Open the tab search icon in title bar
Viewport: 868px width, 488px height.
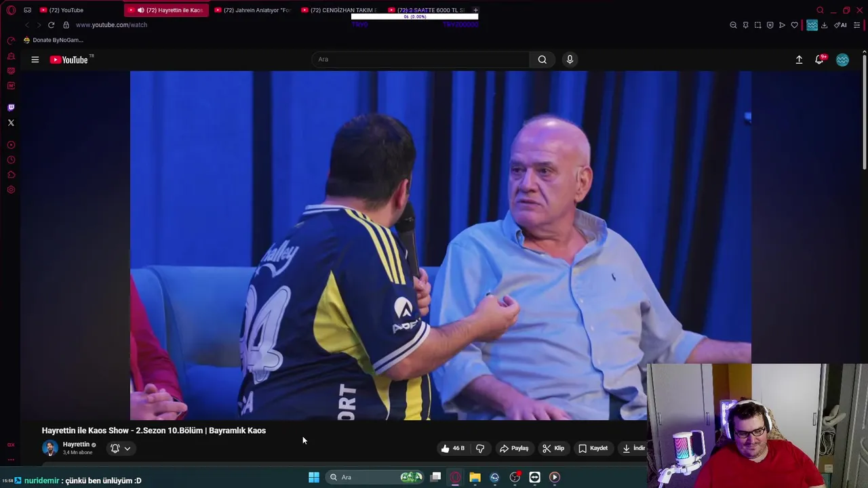(820, 10)
